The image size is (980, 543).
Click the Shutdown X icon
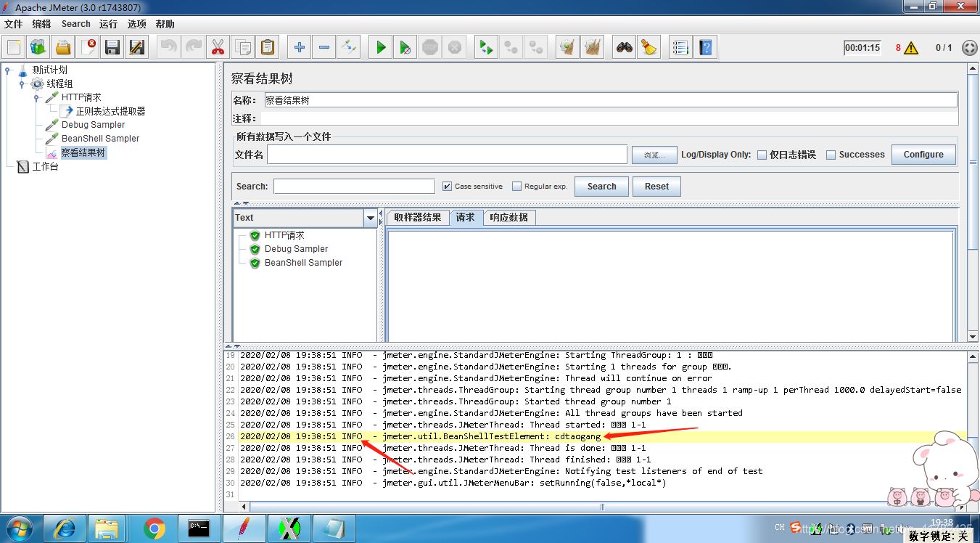pos(454,47)
